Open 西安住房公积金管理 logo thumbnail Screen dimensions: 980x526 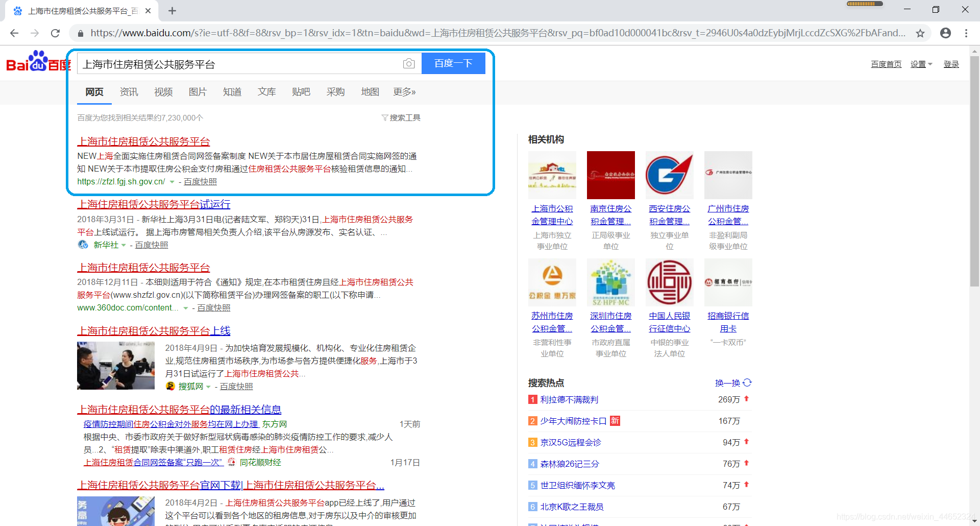[670, 175]
